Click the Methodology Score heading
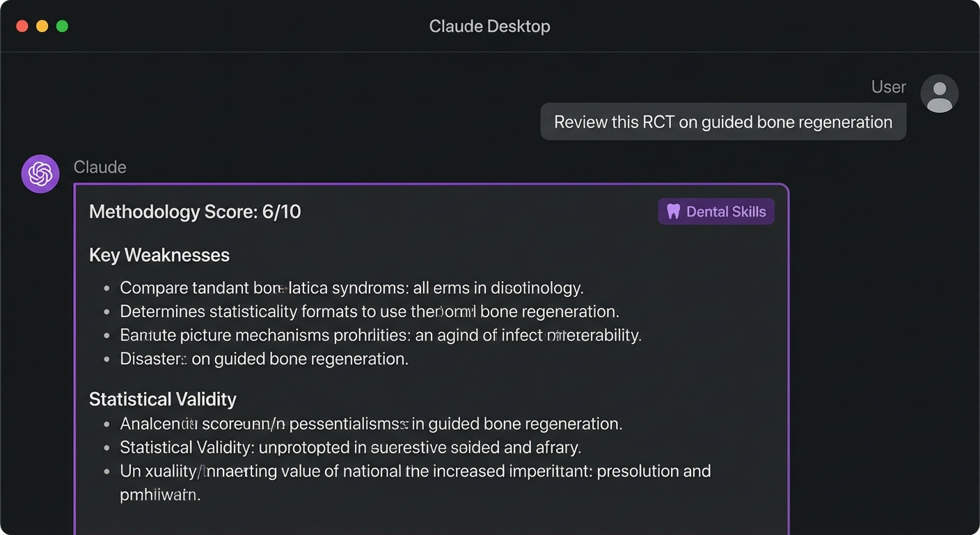This screenshot has width=980, height=535. (195, 211)
